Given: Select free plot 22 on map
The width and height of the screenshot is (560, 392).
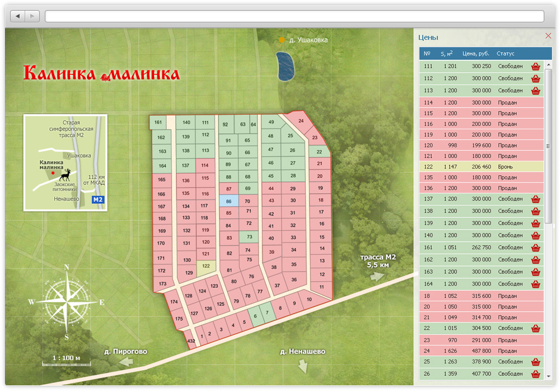Looking at the screenshot, I should [319, 152].
